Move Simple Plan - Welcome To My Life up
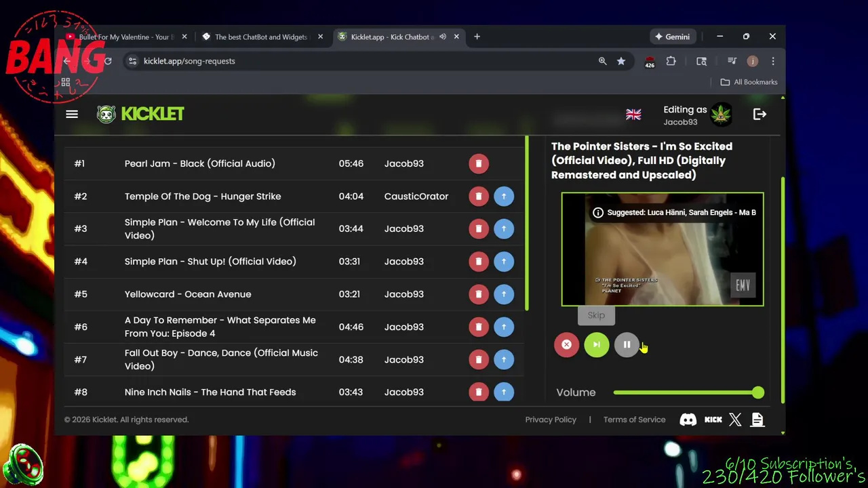This screenshot has height=488, width=868. (504, 228)
